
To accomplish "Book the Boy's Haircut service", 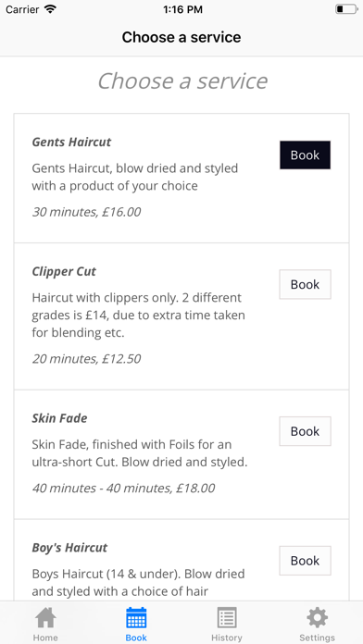I will pos(305,561).
